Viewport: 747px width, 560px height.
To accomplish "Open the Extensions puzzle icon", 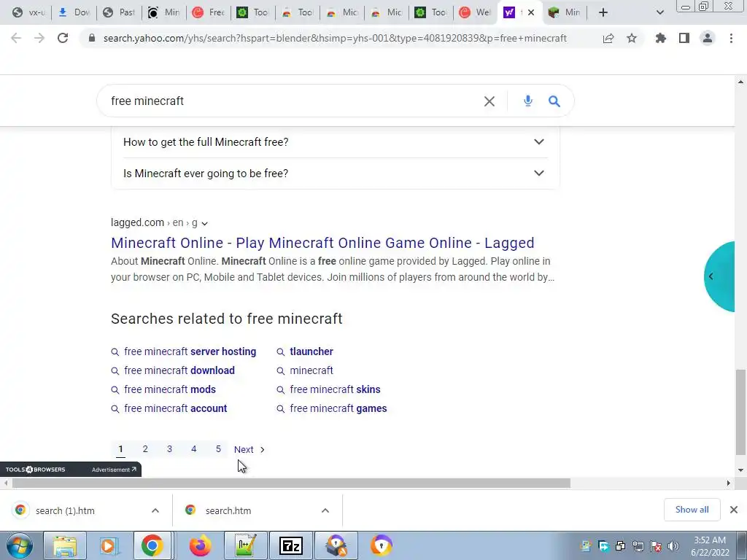I will click(661, 38).
